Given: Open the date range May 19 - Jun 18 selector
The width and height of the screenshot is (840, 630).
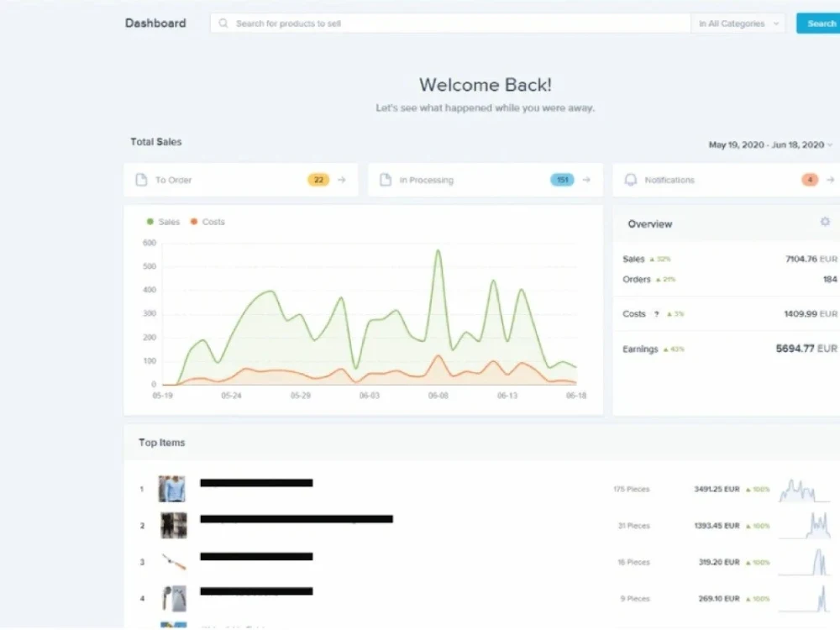Looking at the screenshot, I should (770, 144).
